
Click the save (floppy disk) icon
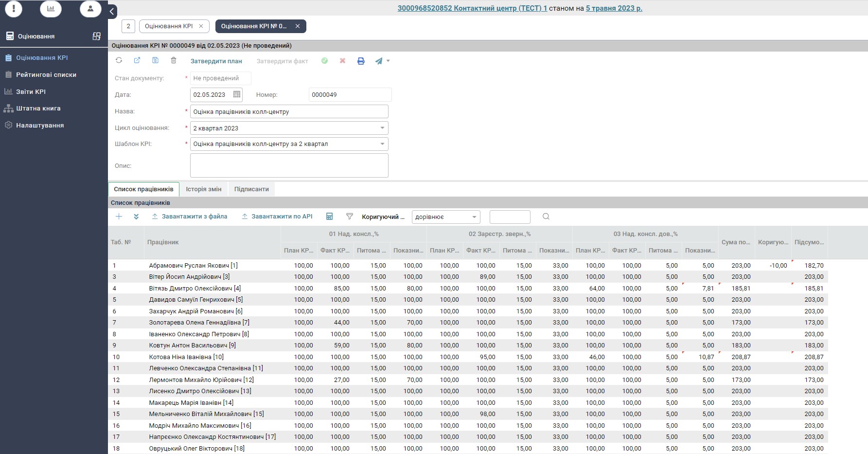click(x=155, y=60)
